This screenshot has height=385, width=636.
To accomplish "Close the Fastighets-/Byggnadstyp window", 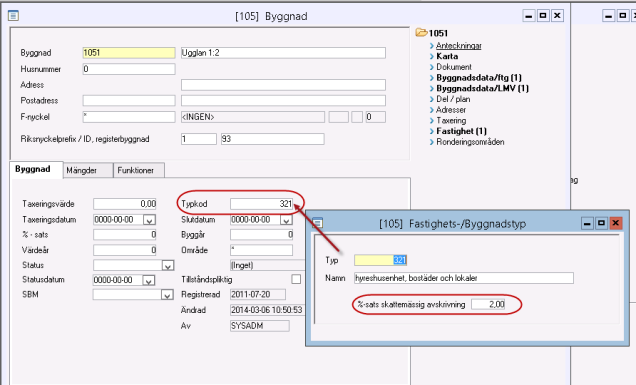I will [x=615, y=223].
